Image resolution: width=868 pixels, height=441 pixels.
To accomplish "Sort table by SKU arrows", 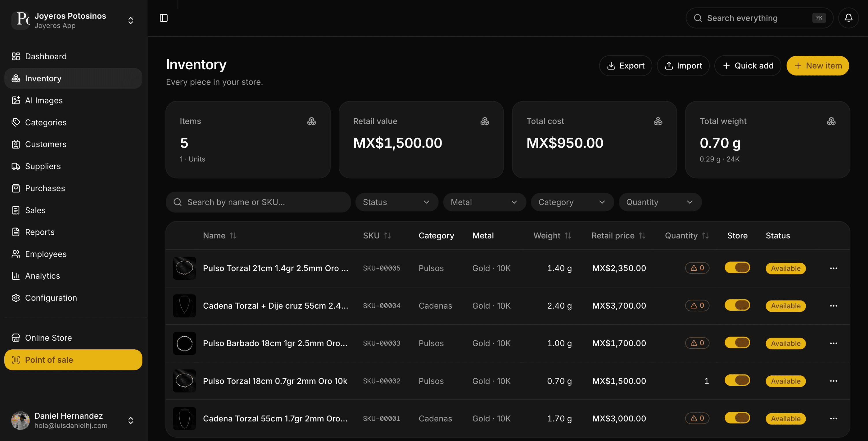I will coord(387,235).
